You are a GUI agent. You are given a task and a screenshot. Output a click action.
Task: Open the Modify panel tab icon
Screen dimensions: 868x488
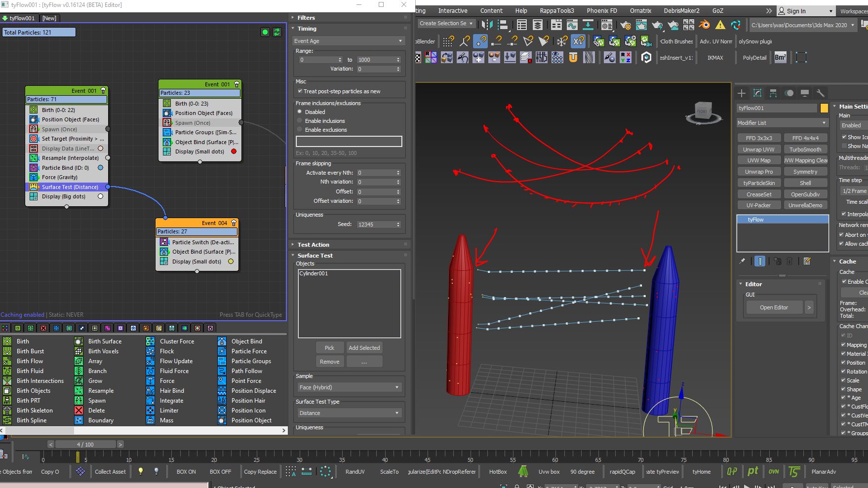tap(757, 93)
